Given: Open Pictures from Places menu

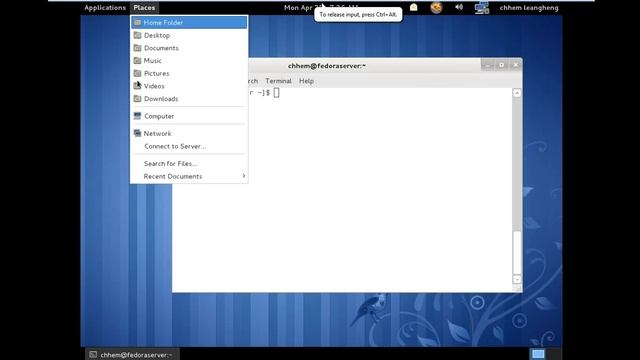Looking at the screenshot, I should 189,73.
